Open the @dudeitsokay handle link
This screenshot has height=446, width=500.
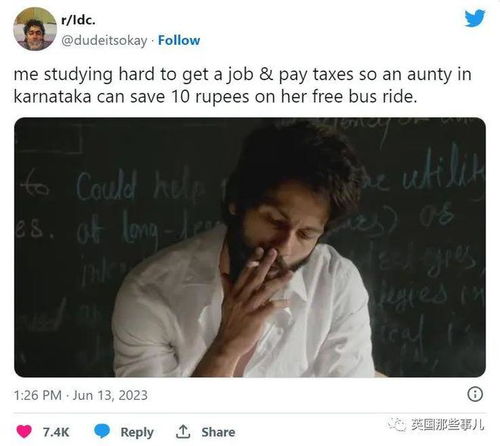click(x=104, y=41)
